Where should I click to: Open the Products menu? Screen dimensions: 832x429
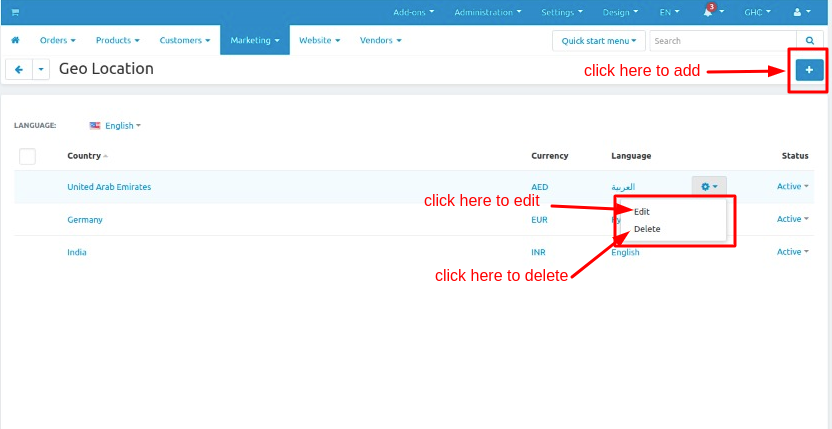[118, 40]
